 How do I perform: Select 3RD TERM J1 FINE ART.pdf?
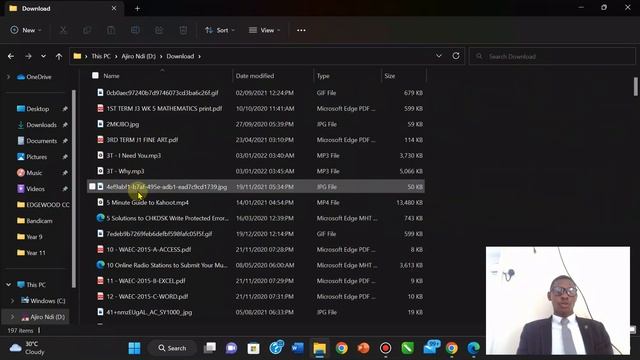[x=256, y=140]
